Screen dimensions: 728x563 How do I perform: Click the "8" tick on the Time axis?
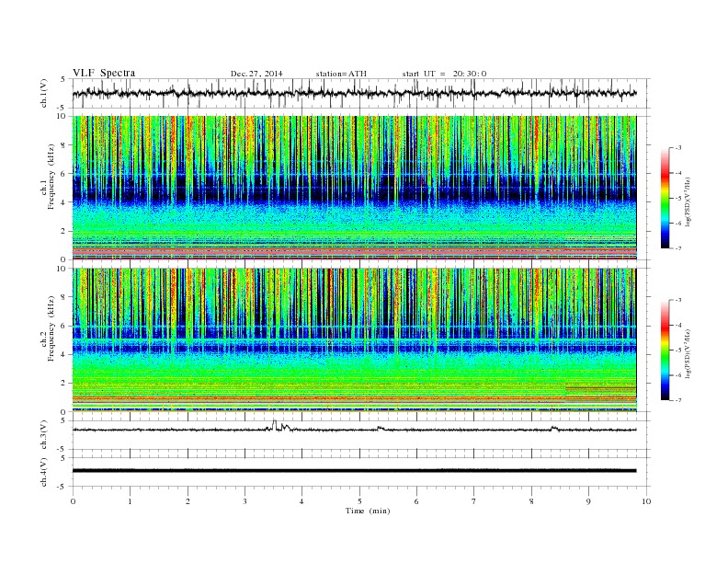click(531, 501)
